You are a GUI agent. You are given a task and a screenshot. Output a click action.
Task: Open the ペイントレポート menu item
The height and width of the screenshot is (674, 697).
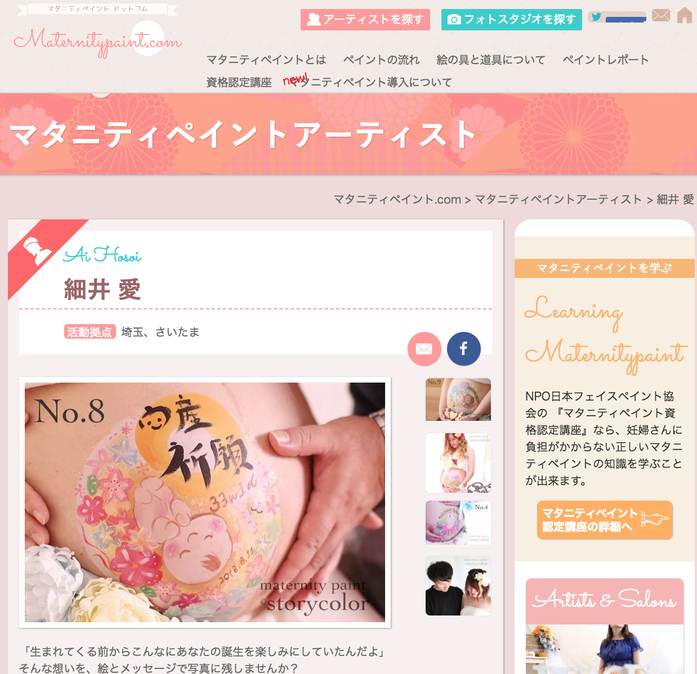pos(605,60)
